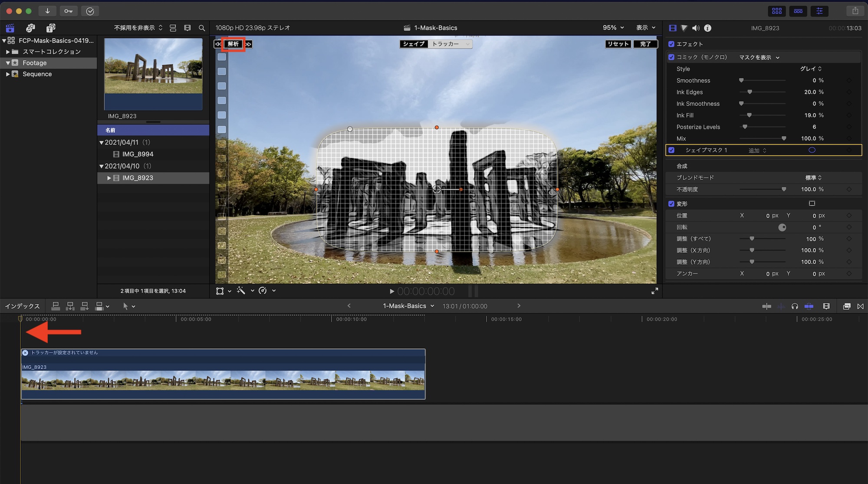This screenshot has height=484, width=868.
Task: Click the share export icon
Action: point(855,11)
